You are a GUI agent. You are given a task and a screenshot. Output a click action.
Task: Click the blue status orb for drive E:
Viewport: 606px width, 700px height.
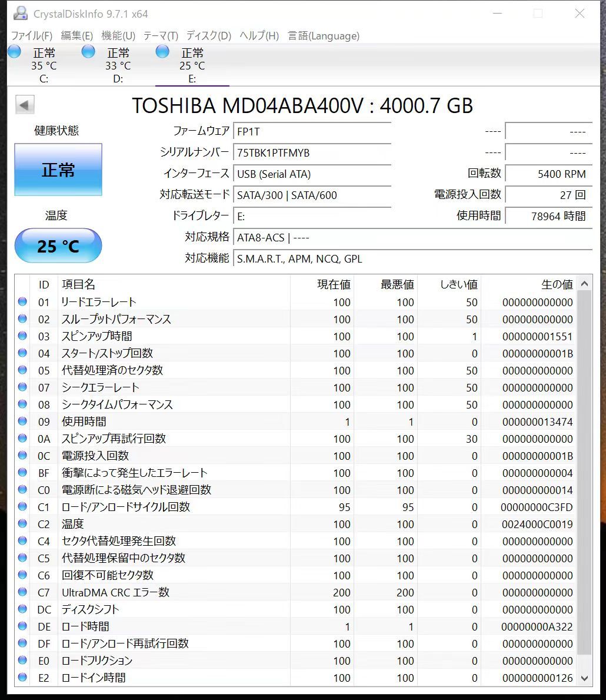(162, 52)
